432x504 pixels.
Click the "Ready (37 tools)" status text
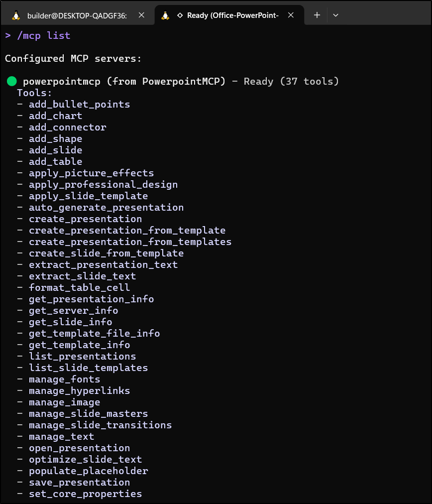point(291,81)
